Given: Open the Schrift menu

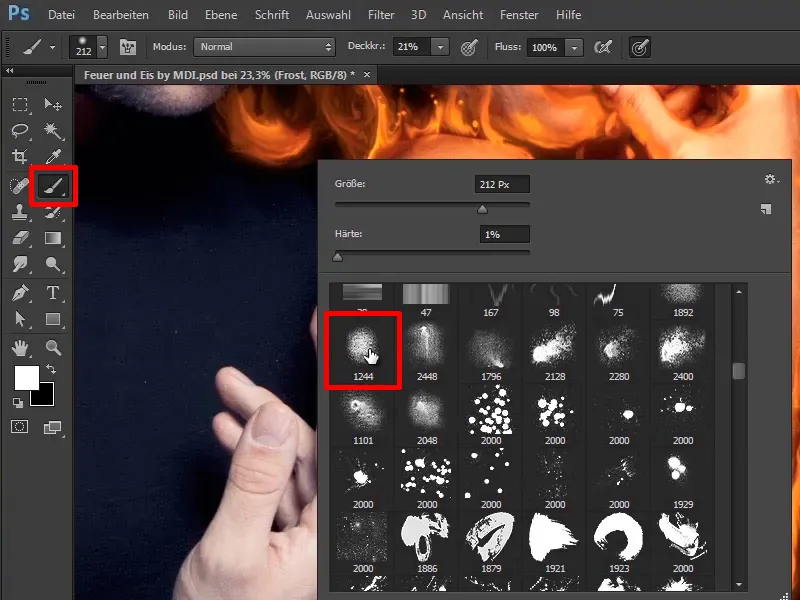Looking at the screenshot, I should [x=272, y=15].
